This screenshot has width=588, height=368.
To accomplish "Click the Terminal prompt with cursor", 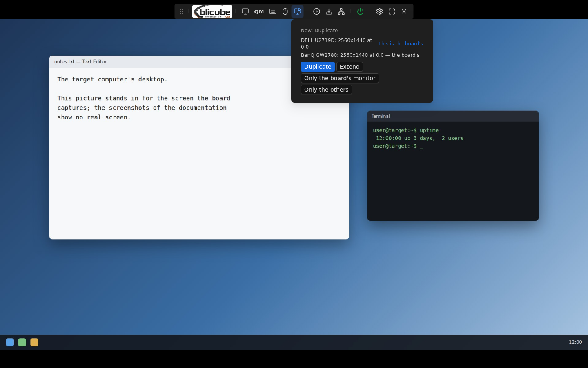I will coord(398,146).
